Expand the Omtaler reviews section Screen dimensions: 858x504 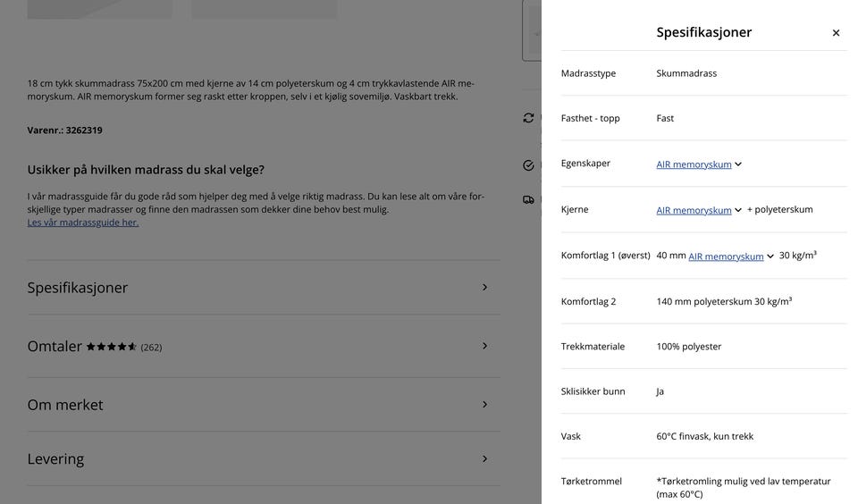[x=55, y=347]
